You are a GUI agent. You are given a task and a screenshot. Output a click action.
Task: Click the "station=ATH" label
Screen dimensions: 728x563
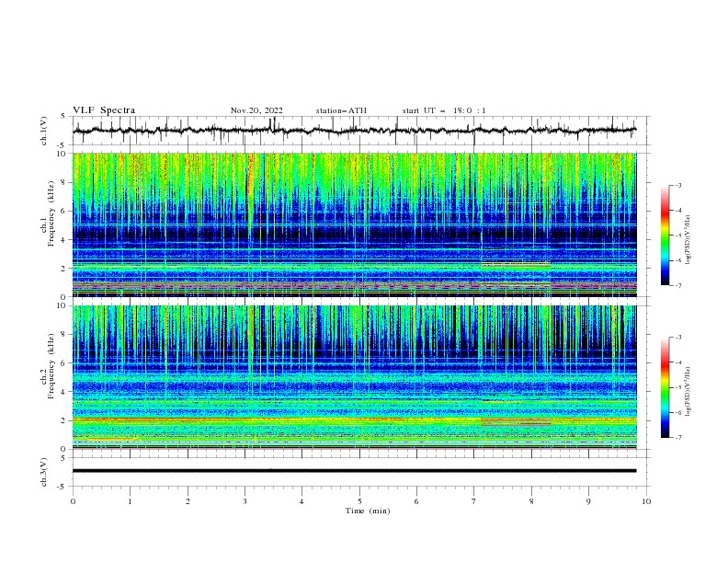click(x=341, y=110)
